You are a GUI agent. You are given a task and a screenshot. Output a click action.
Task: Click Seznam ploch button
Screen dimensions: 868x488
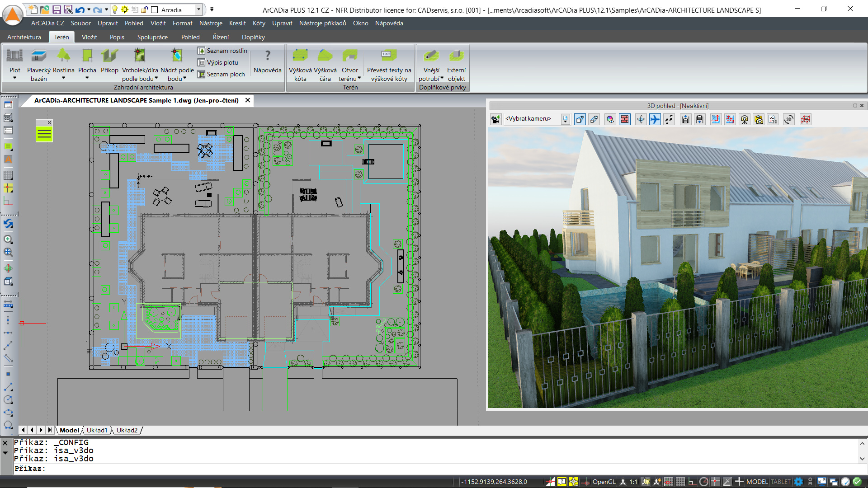(221, 74)
